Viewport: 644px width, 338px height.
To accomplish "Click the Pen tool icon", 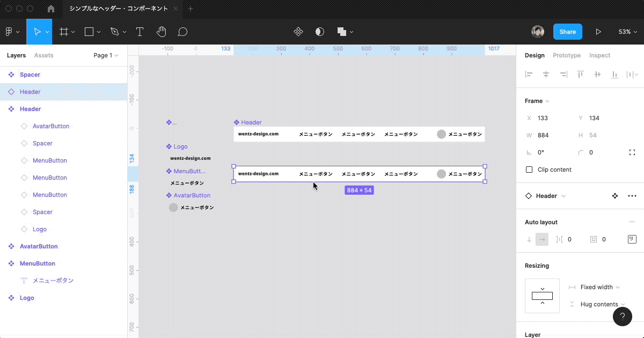I will pyautogui.click(x=114, y=32).
